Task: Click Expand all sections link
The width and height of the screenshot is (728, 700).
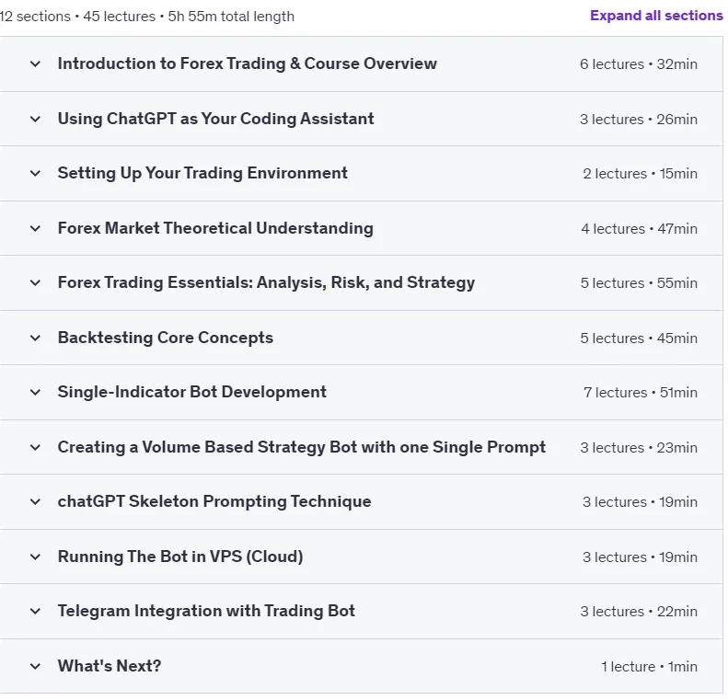Action: pyautogui.click(x=656, y=16)
